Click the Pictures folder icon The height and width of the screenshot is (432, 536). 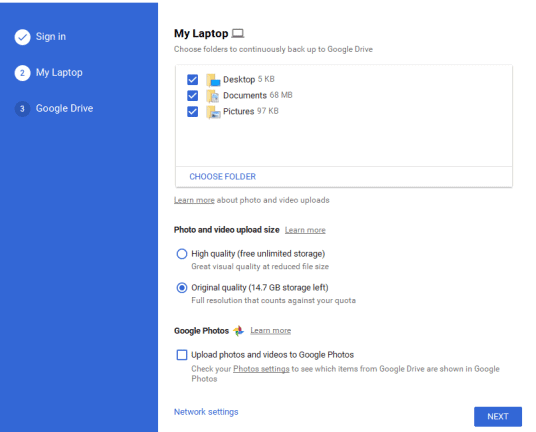pyautogui.click(x=213, y=112)
